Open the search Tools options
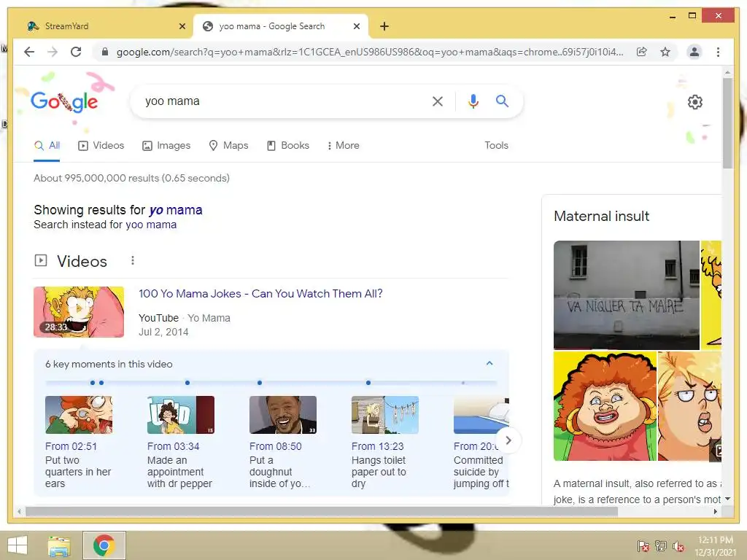The image size is (747, 560). (x=496, y=146)
